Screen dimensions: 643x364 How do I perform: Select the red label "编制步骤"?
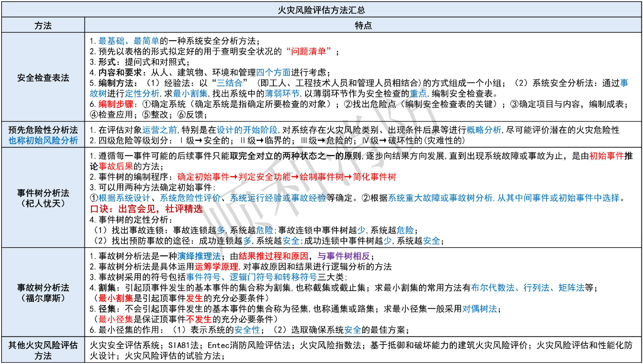tap(116, 104)
